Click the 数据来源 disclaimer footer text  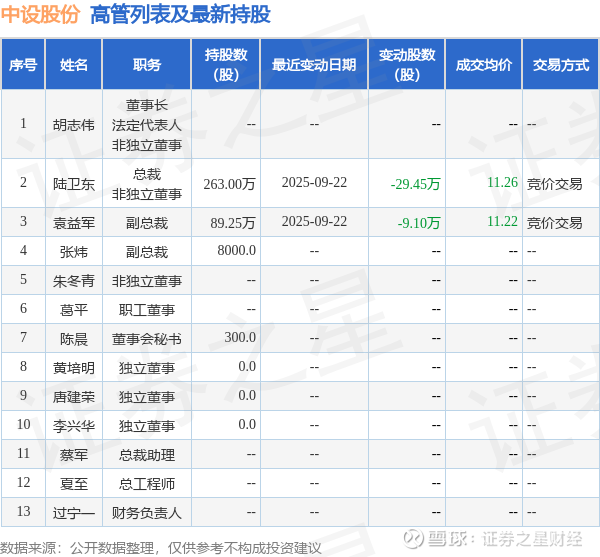coord(161,548)
